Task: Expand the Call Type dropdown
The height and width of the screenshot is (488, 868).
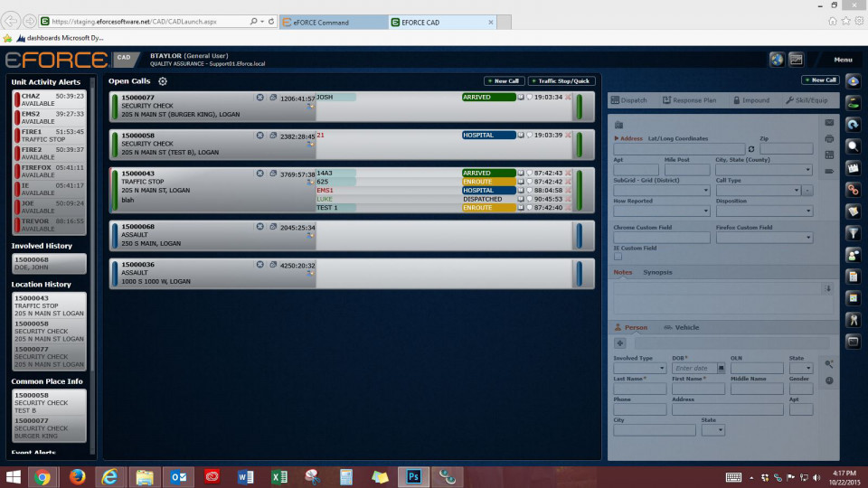Action: coord(797,191)
